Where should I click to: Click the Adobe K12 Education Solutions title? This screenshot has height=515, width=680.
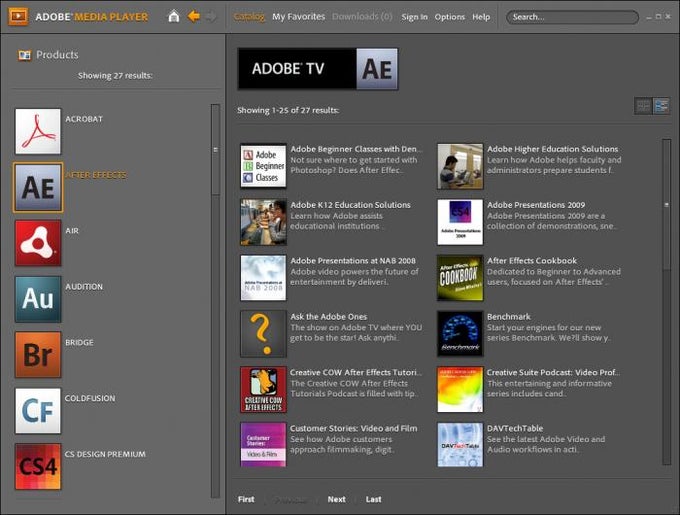pos(350,205)
